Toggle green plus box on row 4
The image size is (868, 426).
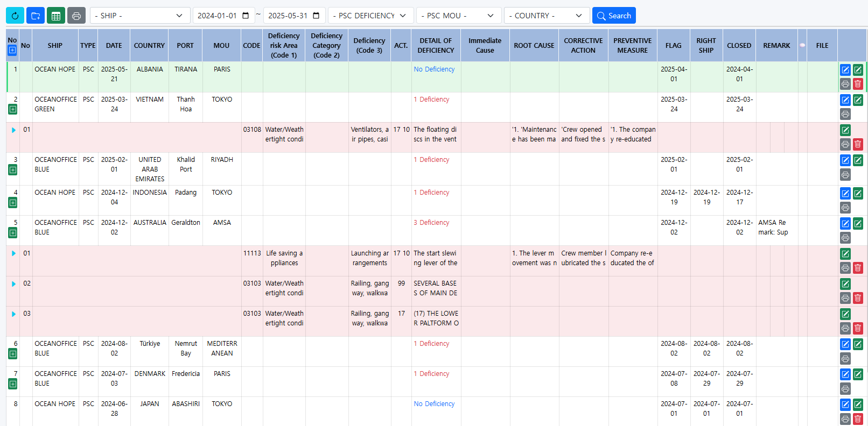click(x=13, y=203)
